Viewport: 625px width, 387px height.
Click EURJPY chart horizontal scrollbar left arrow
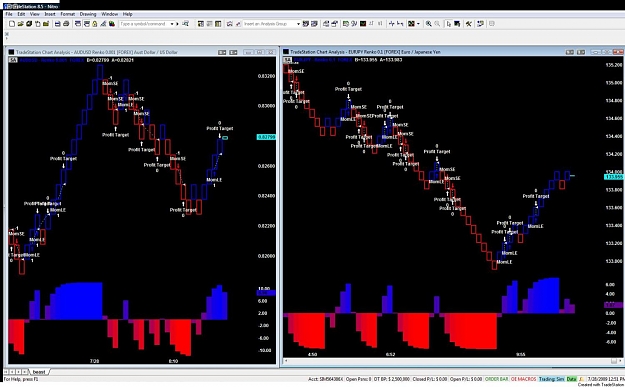coord(285,361)
